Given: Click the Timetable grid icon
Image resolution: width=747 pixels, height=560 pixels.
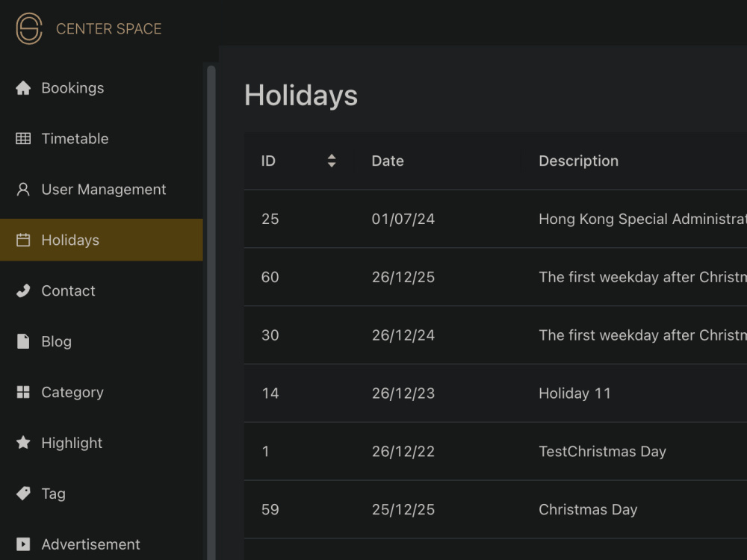Looking at the screenshot, I should [x=23, y=139].
